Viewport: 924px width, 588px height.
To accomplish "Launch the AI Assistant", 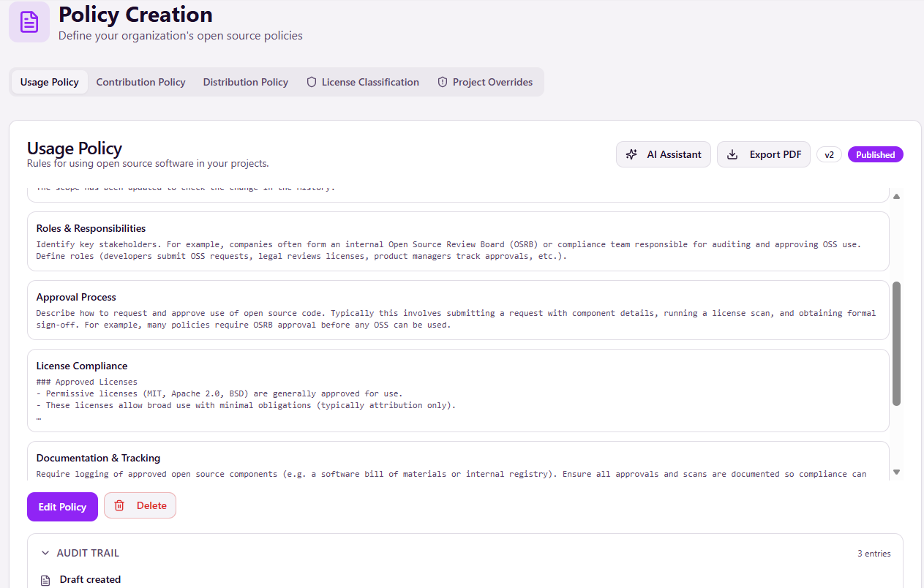I will [664, 154].
